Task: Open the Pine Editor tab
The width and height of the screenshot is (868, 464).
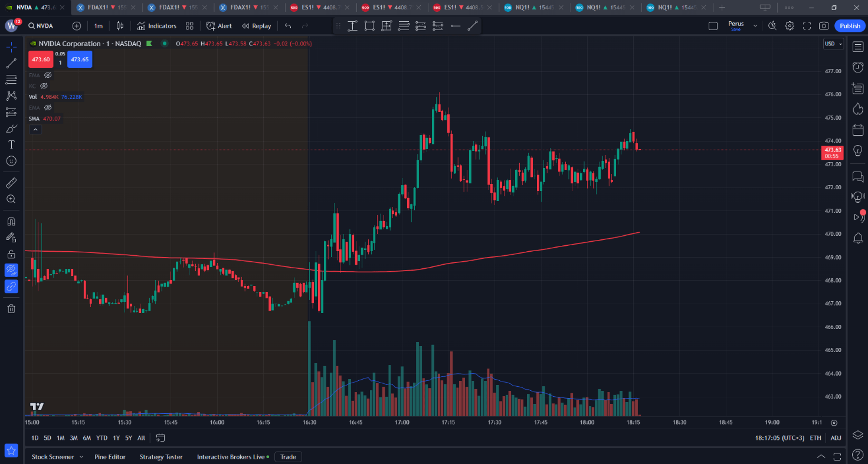Action: tap(109, 457)
